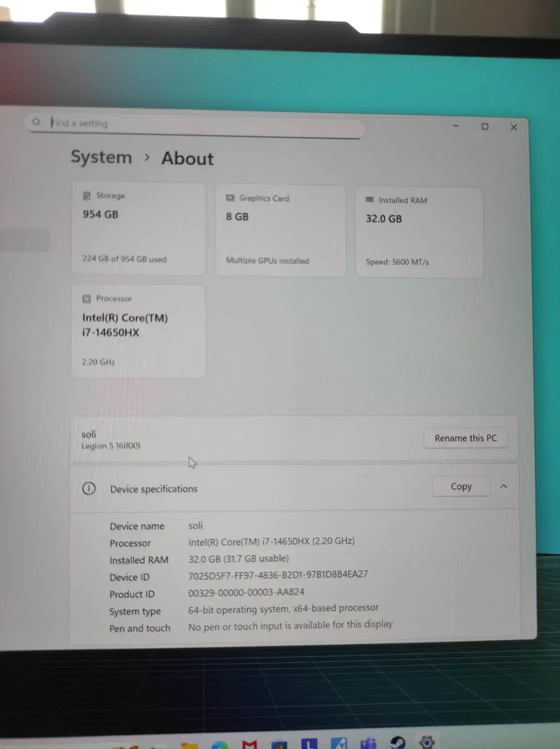Open the red M app in the taskbar
560x749 pixels.
click(250, 745)
